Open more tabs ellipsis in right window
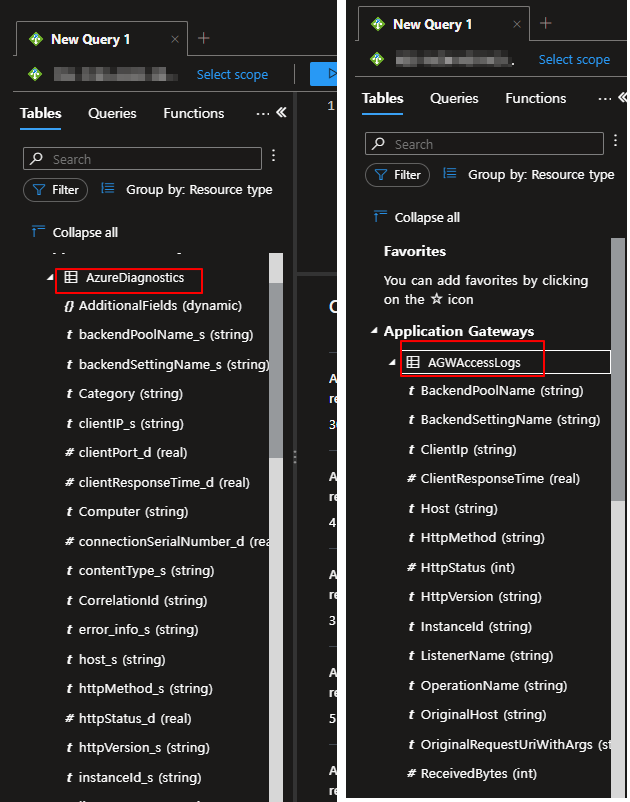The image size is (630, 802). 604,98
